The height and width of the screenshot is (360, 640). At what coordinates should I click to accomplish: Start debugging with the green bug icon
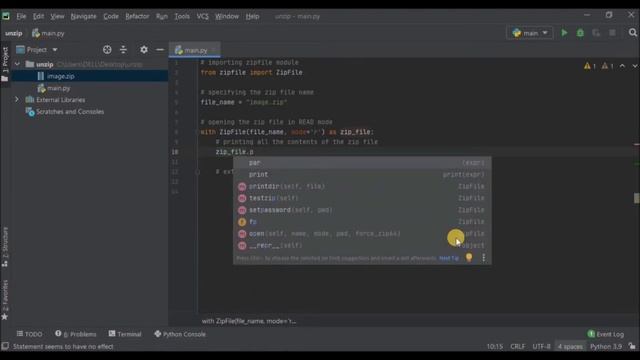click(580, 33)
